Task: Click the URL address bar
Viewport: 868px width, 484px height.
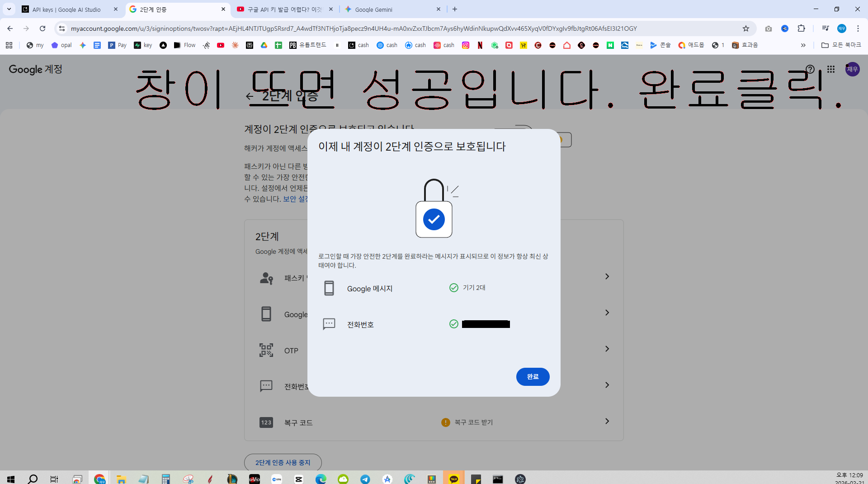Action: pos(402,28)
